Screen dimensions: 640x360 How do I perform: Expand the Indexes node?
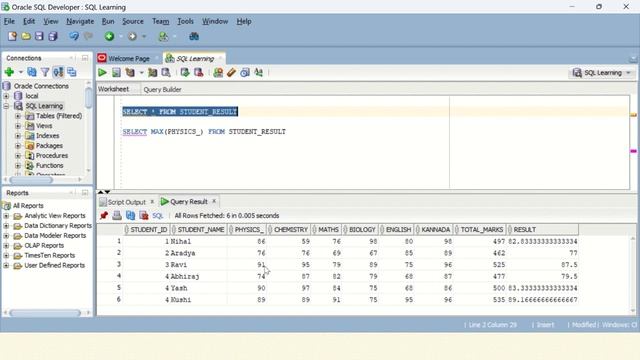[18, 136]
